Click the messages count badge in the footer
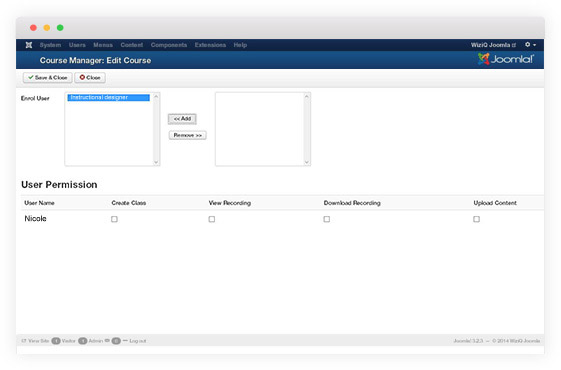 coord(116,341)
